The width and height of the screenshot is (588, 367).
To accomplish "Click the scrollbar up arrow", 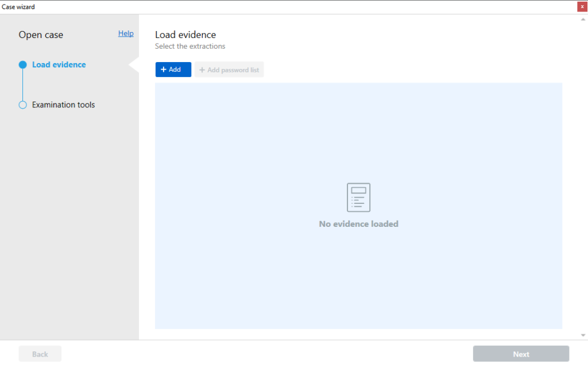I will coord(583,19).
